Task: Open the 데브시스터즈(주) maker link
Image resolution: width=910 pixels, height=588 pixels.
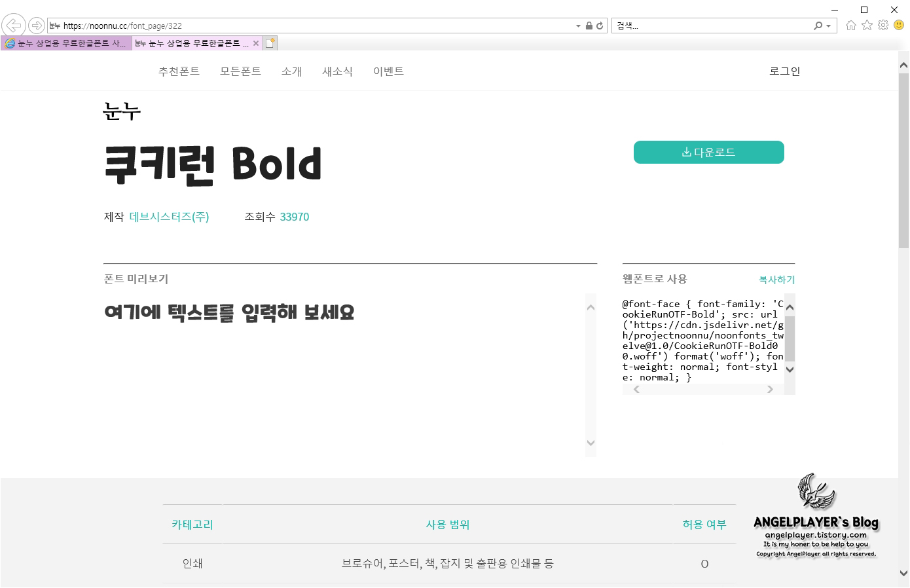Action: pos(169,217)
